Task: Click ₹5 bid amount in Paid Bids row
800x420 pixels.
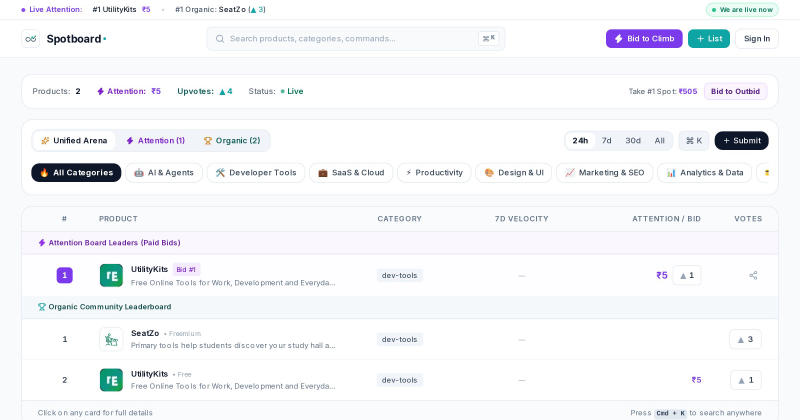Action: 662,276
